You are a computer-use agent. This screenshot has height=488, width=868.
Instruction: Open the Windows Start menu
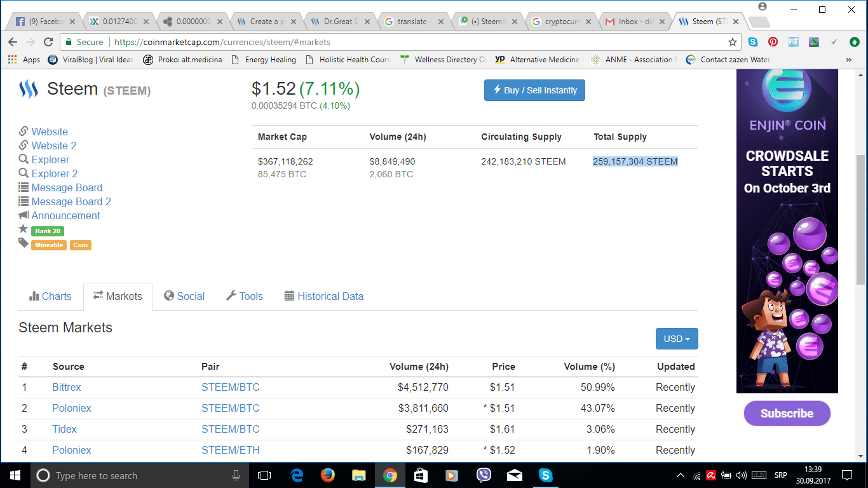(15, 475)
